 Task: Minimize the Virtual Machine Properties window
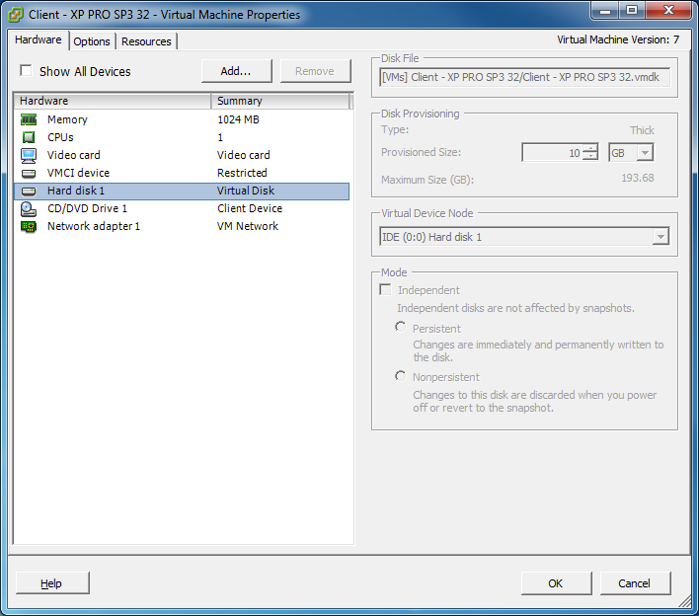click(x=605, y=11)
